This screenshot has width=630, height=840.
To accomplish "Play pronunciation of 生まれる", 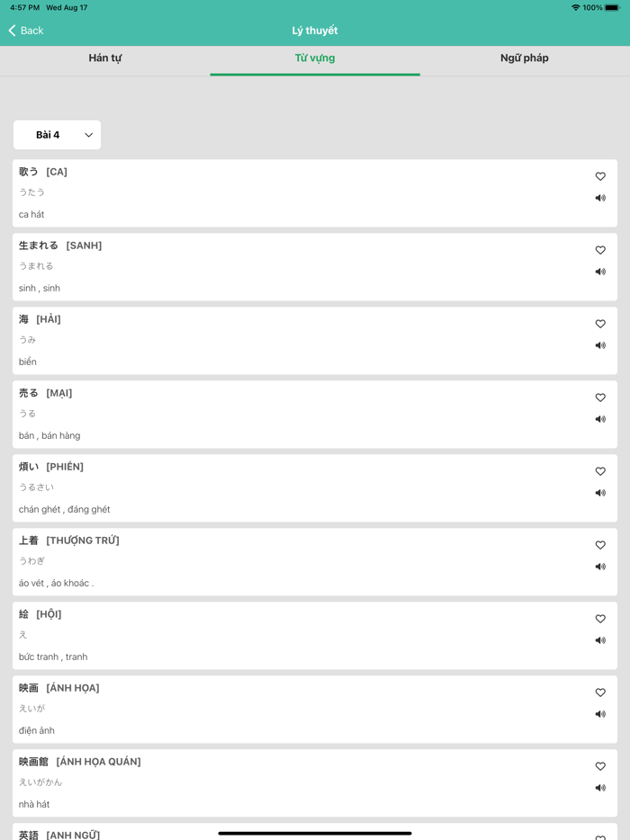I will coord(600,271).
